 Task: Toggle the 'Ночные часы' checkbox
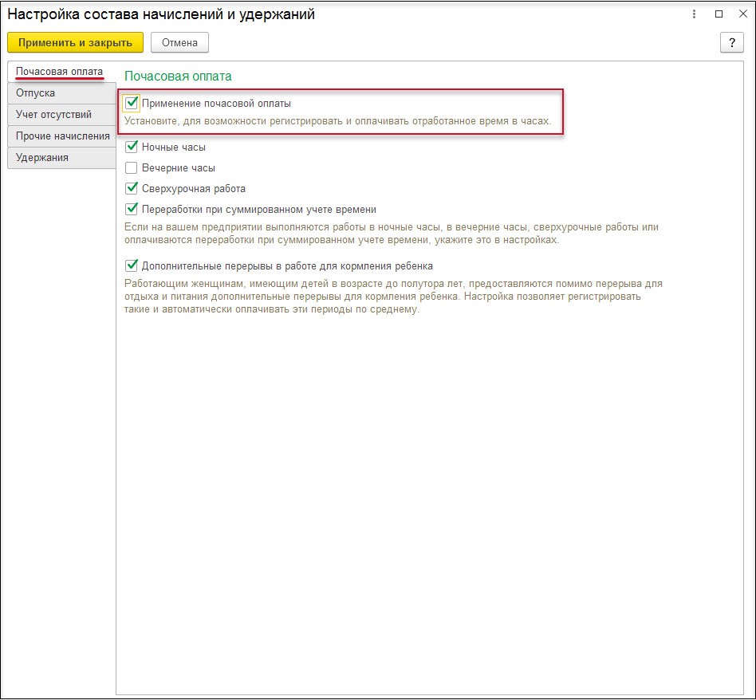[131, 147]
